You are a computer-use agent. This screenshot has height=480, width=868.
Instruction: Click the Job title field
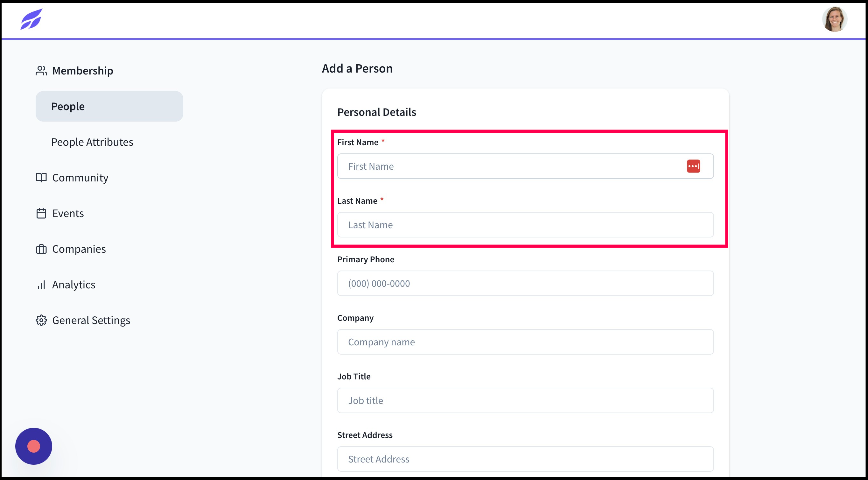click(525, 400)
